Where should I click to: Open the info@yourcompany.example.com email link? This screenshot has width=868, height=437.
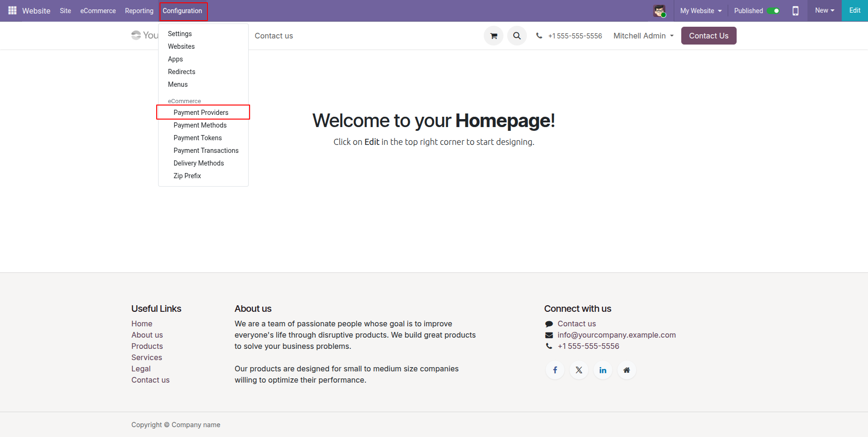617,335
